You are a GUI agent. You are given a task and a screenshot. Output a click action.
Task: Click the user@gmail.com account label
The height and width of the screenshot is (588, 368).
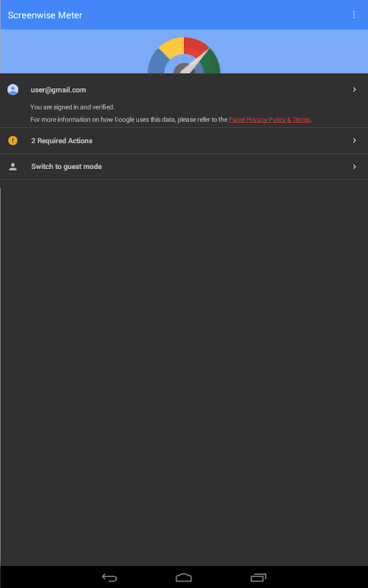tap(58, 90)
